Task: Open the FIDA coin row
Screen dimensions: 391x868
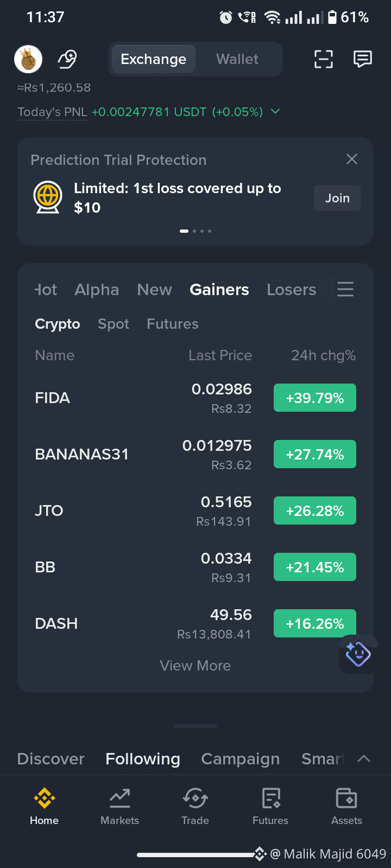Action: (x=195, y=398)
